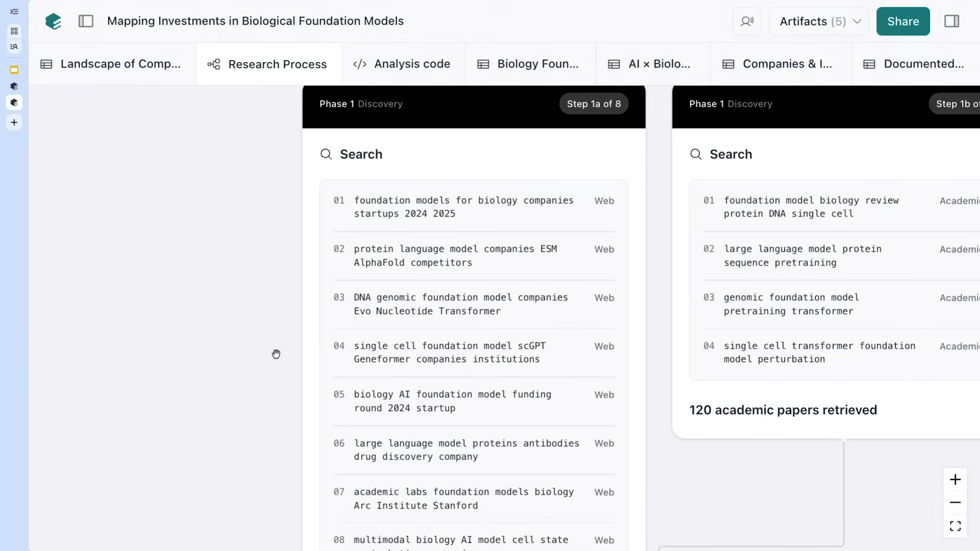
Task: Click the Share button
Action: point(903,21)
